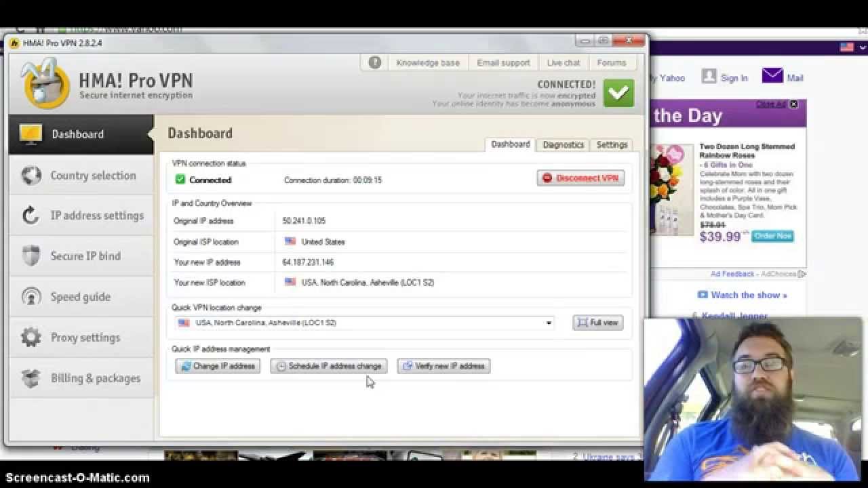Click the AdChoices link
The image size is (868, 488).
point(783,274)
